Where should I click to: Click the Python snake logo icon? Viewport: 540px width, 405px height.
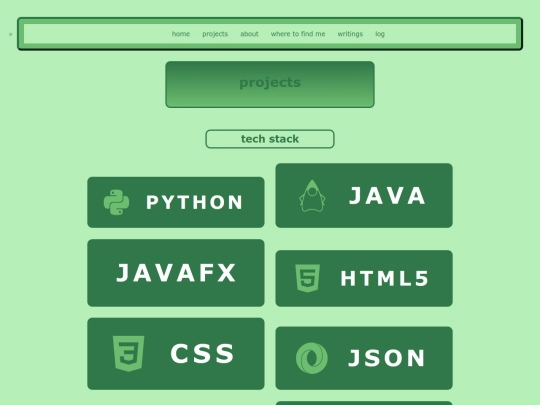pos(116,202)
